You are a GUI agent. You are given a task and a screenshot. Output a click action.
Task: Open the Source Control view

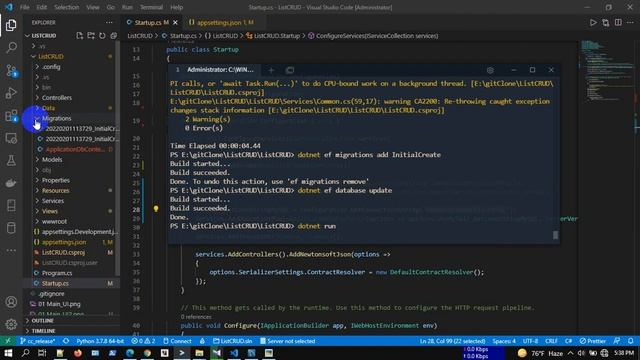pos(11,71)
